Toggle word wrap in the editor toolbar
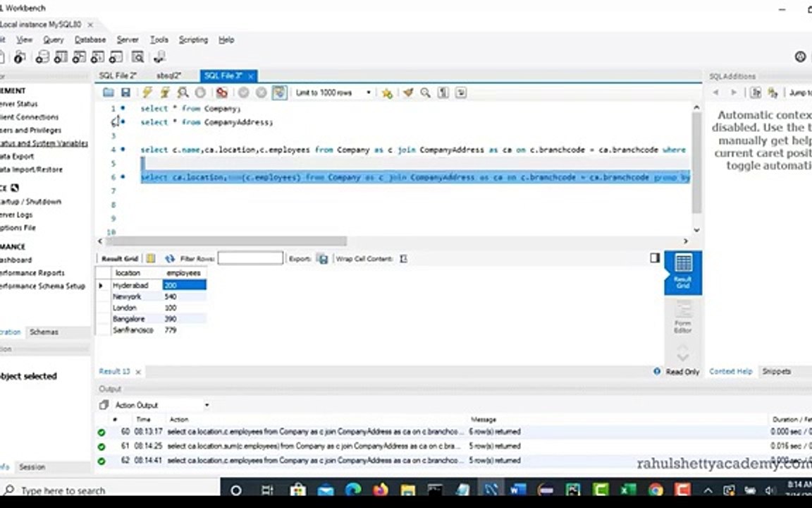This screenshot has height=508, width=812. 461,93
